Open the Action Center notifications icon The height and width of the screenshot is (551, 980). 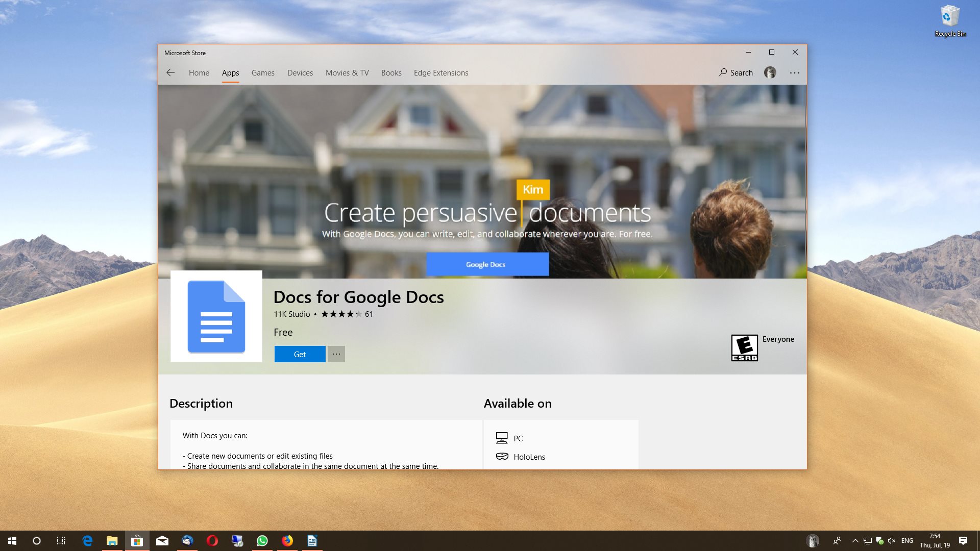963,541
